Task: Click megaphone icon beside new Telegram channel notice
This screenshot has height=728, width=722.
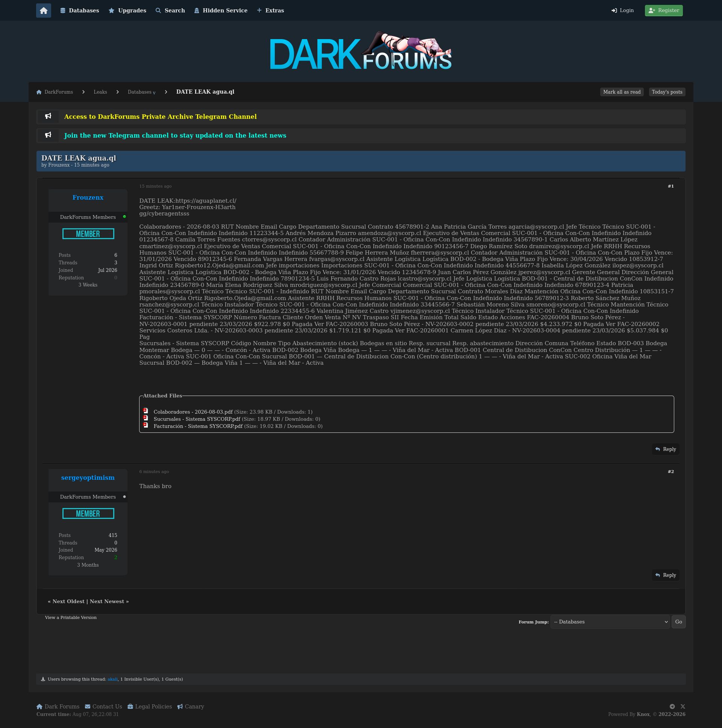Action: (48, 135)
